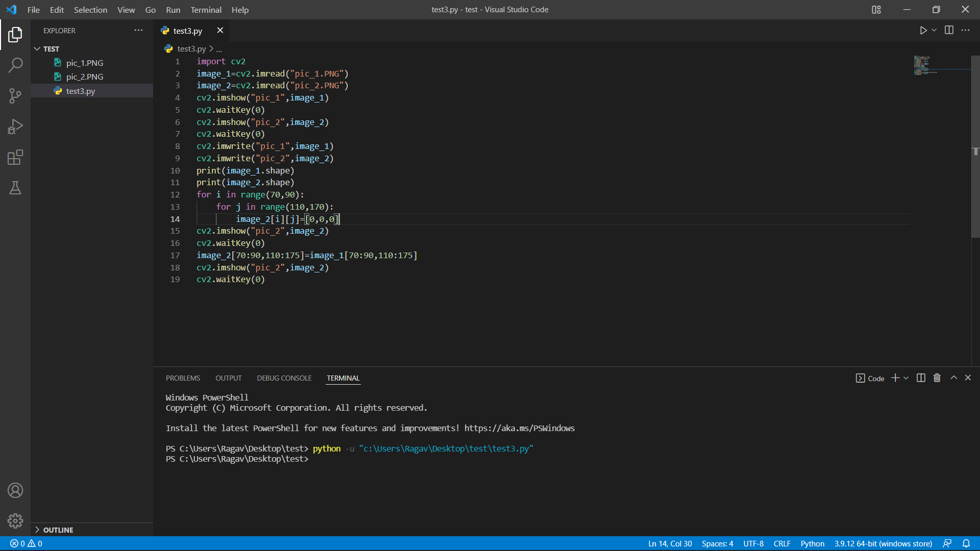This screenshot has width=980, height=551.
Task: Open the run button dropdown arrow
Action: [x=934, y=31]
